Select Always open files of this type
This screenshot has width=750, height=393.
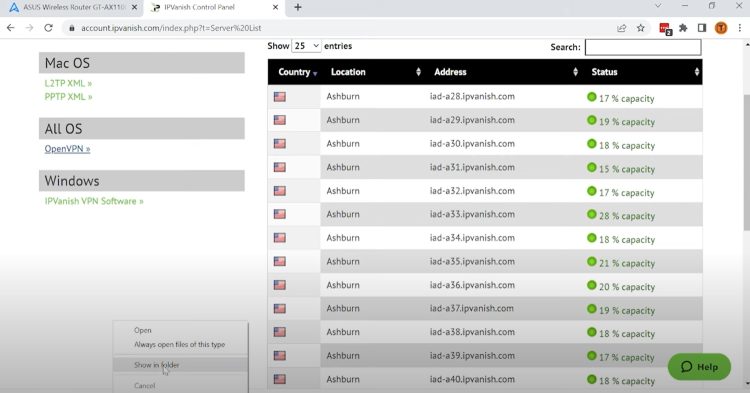[179, 344]
